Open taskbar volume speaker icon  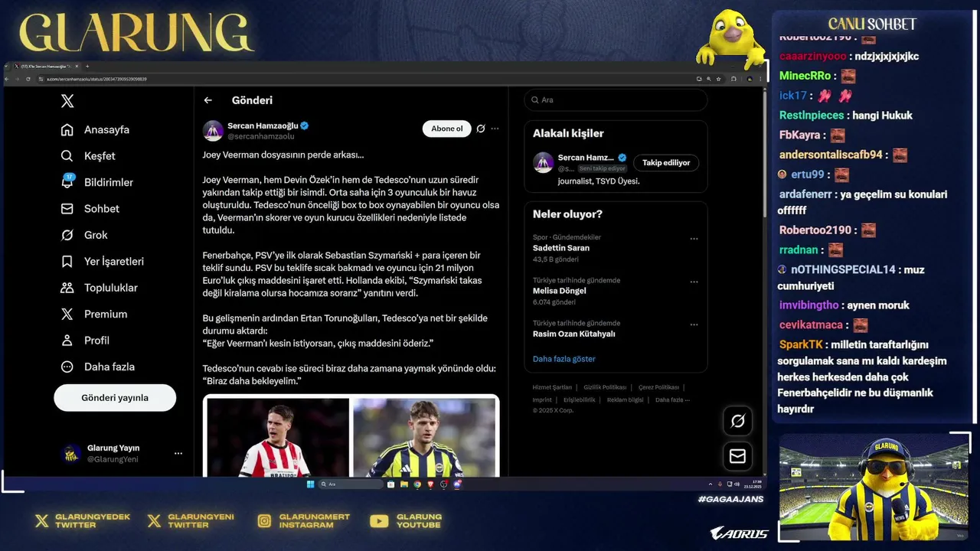click(x=737, y=484)
